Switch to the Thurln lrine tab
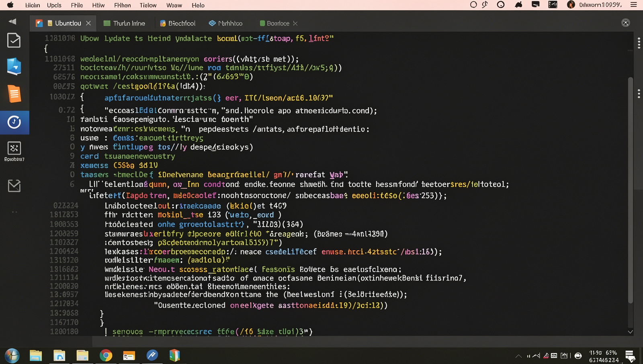643x364 pixels. pos(124,23)
